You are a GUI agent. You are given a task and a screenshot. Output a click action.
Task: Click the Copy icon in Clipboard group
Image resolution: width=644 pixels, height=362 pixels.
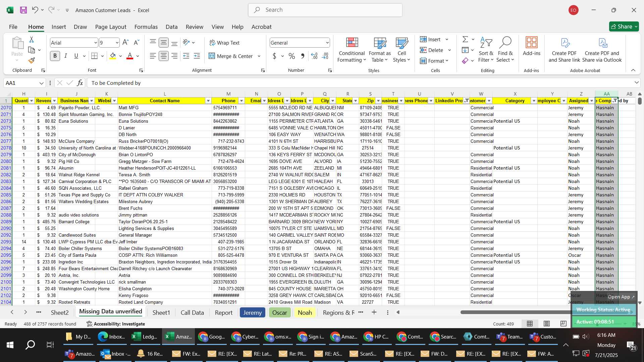[32, 50]
